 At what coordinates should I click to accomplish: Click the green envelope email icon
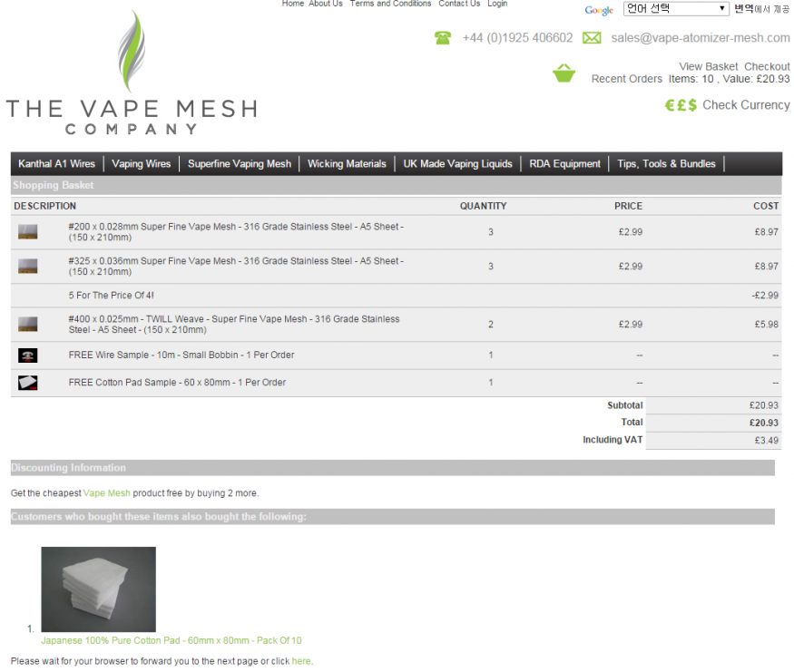click(592, 38)
